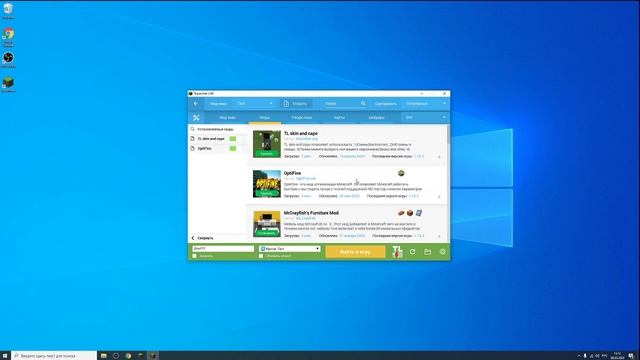Open the Minecraft block desktop icon

pos(8,84)
